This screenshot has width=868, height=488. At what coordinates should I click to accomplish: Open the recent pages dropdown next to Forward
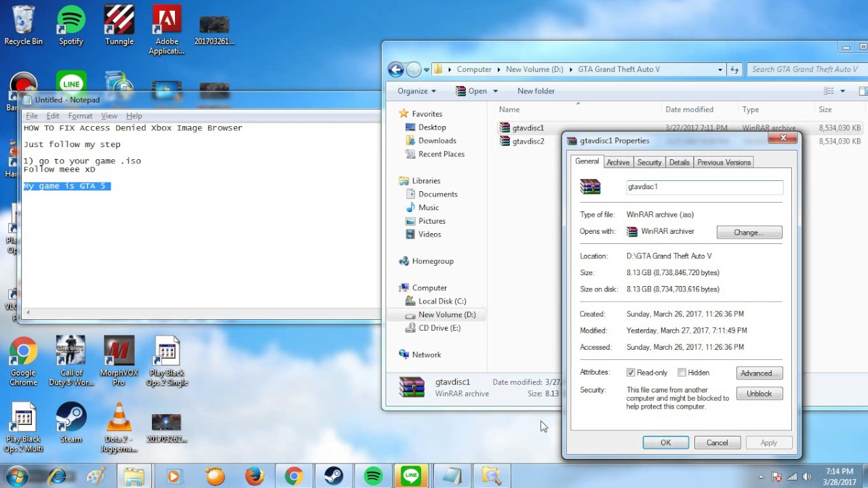[427, 69]
